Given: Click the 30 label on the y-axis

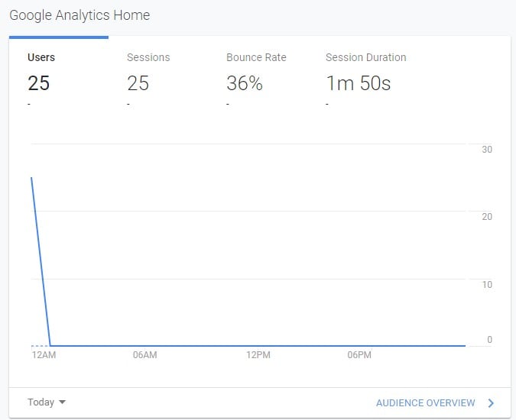Looking at the screenshot, I should (x=487, y=150).
